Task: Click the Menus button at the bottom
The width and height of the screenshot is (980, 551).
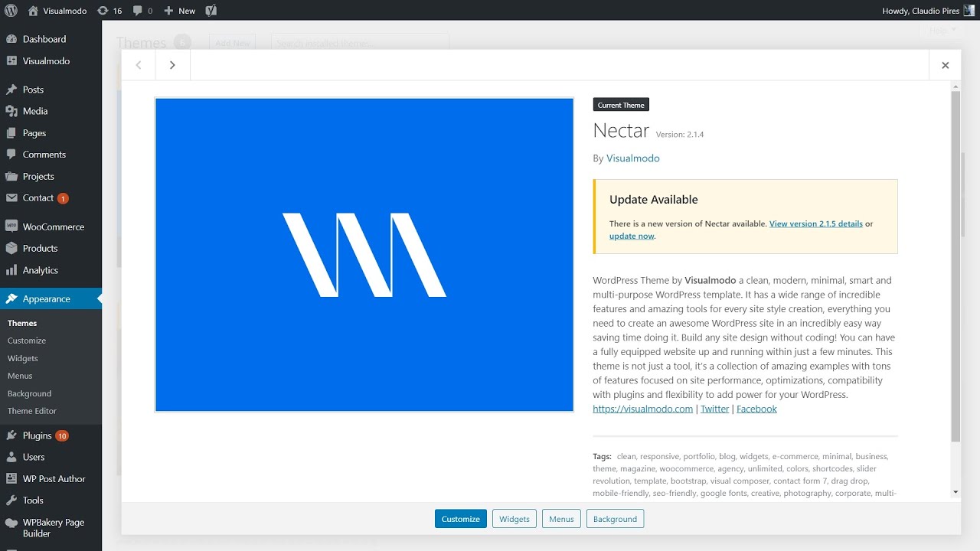Action: tap(561, 519)
